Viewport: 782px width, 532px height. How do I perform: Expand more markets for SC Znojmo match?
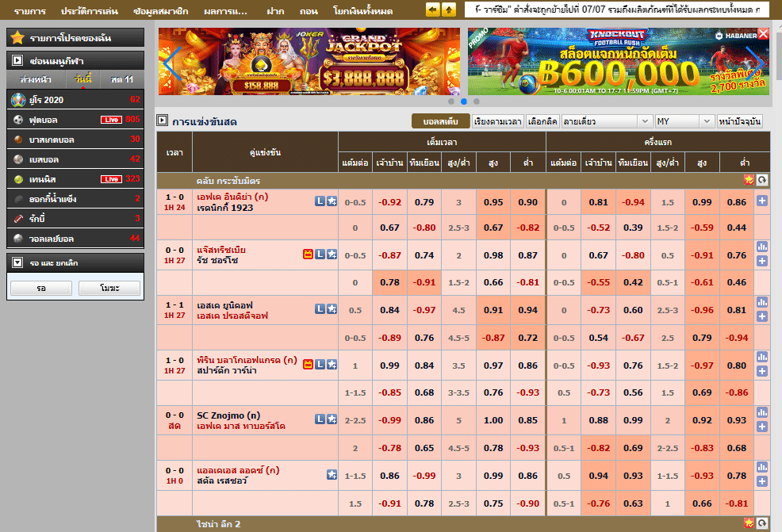click(762, 427)
